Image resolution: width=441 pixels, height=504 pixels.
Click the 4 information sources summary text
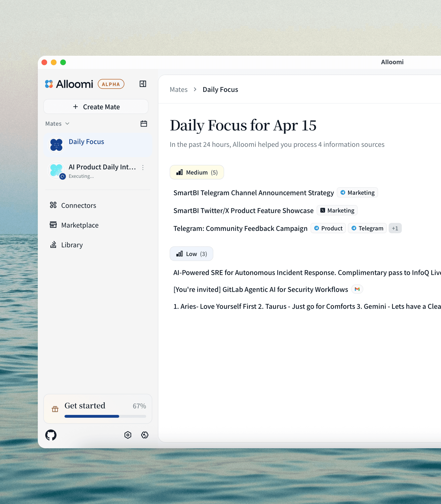(277, 144)
